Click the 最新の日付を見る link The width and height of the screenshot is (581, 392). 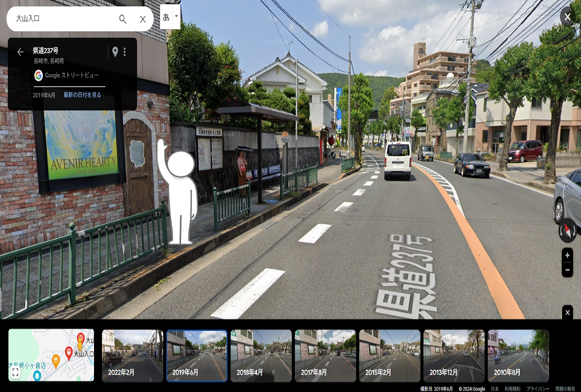[x=82, y=95]
